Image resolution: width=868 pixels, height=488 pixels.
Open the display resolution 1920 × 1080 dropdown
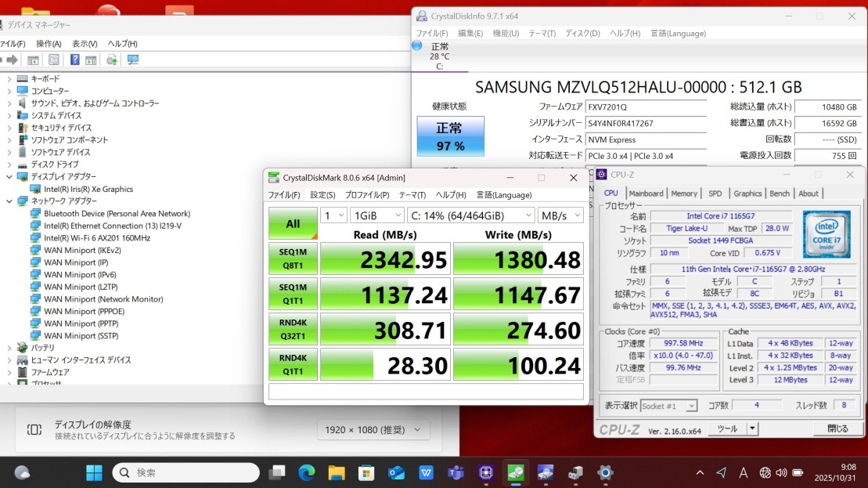tap(373, 429)
